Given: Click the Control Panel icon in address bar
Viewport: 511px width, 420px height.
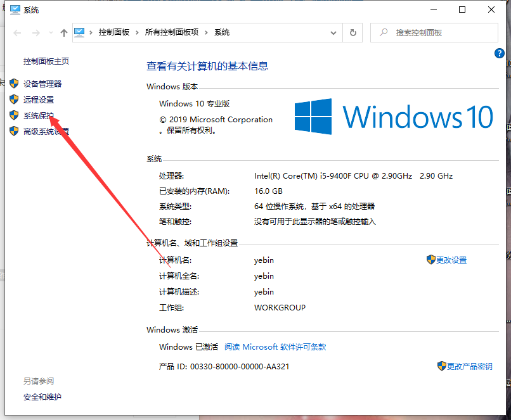Looking at the screenshot, I should coord(79,32).
